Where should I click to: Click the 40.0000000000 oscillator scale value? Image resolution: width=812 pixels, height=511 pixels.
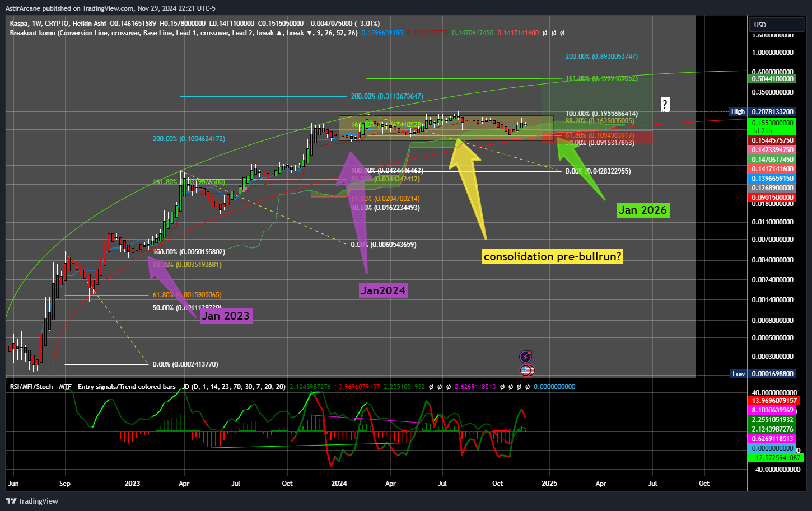click(774, 393)
